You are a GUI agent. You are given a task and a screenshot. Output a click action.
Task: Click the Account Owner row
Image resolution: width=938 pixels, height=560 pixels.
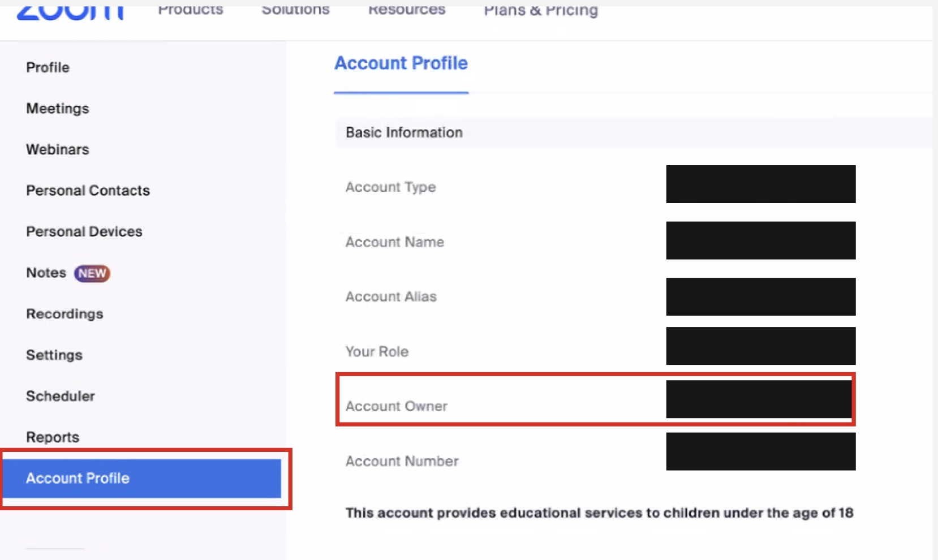point(595,399)
